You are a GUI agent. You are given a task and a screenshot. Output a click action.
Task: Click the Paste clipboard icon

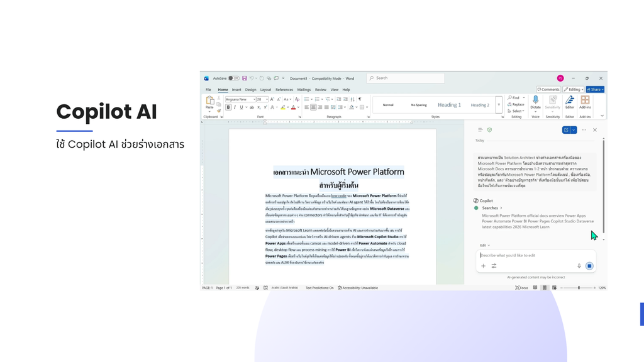tap(210, 101)
